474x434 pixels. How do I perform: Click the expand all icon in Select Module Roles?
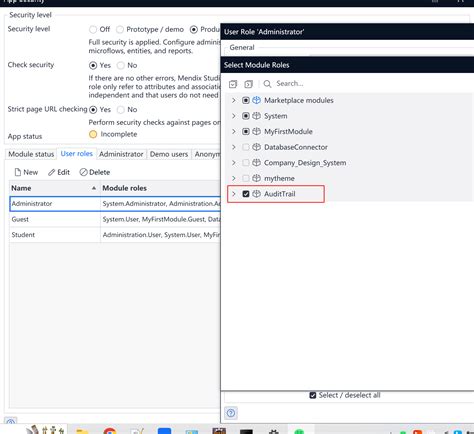[233, 84]
